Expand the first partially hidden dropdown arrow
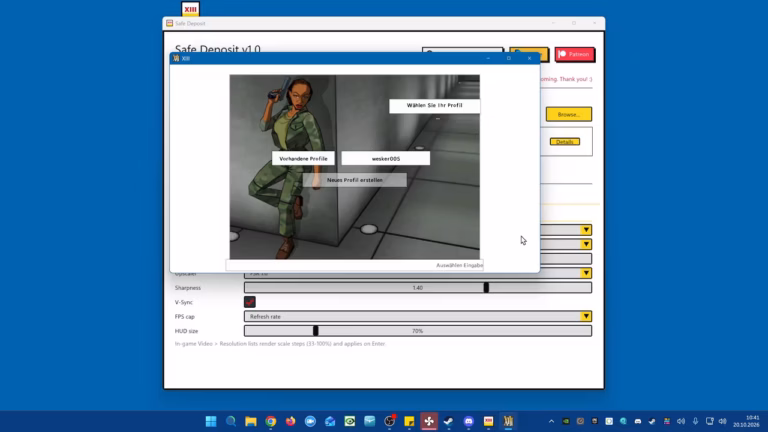768x432 pixels. point(586,230)
